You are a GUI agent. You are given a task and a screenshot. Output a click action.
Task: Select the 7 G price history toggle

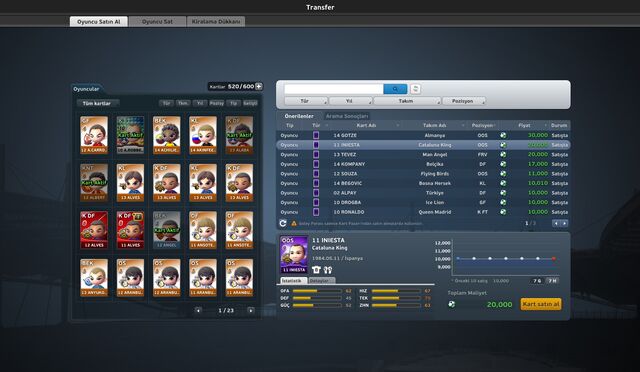pos(537,281)
